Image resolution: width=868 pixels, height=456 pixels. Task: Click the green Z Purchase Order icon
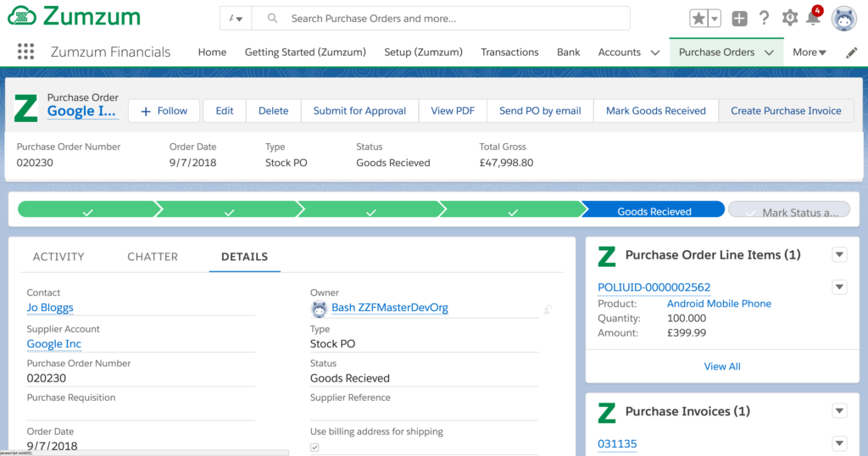[x=25, y=108]
